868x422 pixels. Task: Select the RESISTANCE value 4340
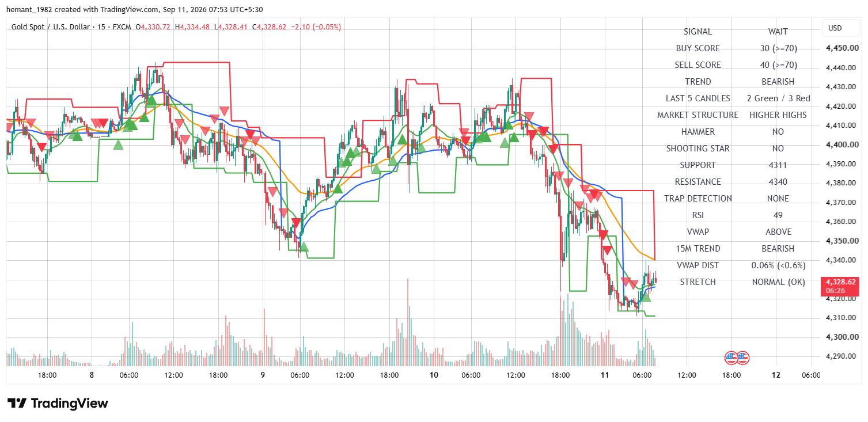(x=778, y=182)
